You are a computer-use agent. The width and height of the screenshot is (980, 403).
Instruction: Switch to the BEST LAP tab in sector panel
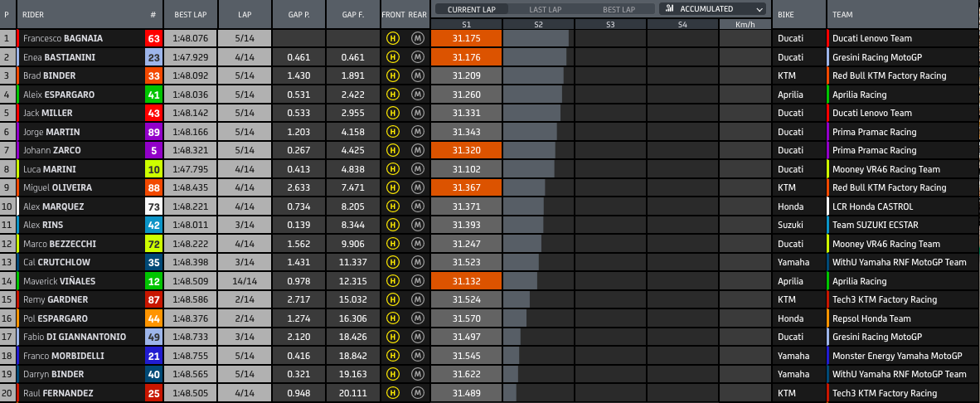pos(619,9)
